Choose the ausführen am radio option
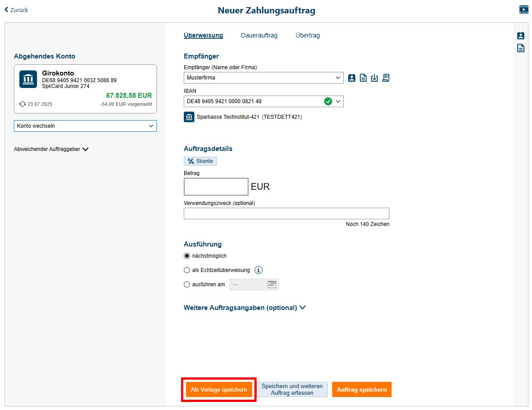The image size is (532, 410). coord(187,284)
